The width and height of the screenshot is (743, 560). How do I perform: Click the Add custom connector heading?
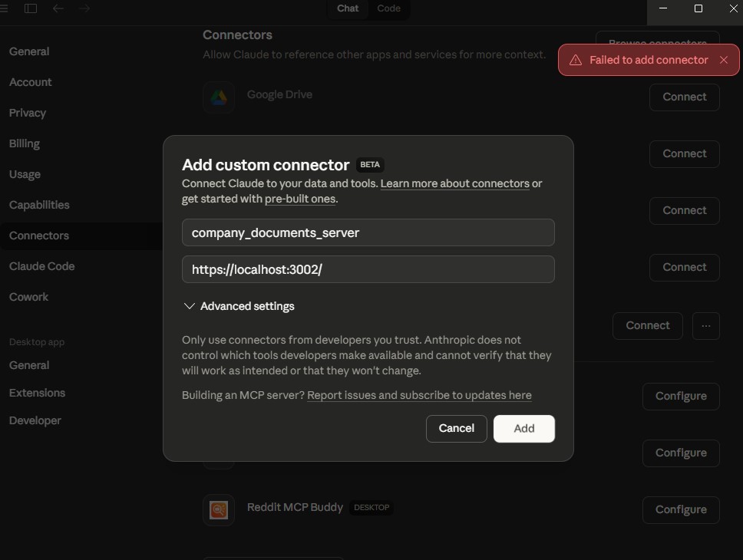click(266, 165)
